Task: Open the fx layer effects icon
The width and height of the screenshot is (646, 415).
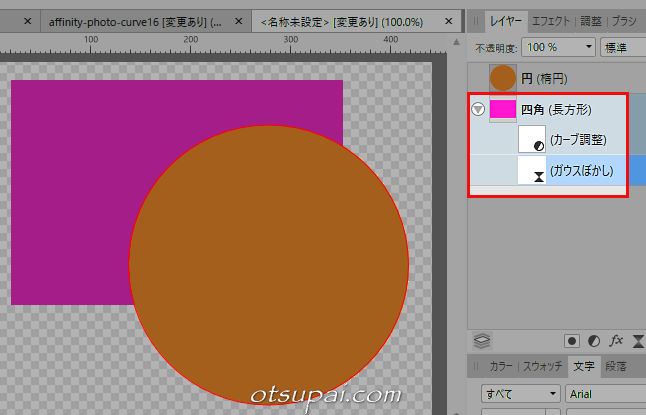Action: pos(617,340)
